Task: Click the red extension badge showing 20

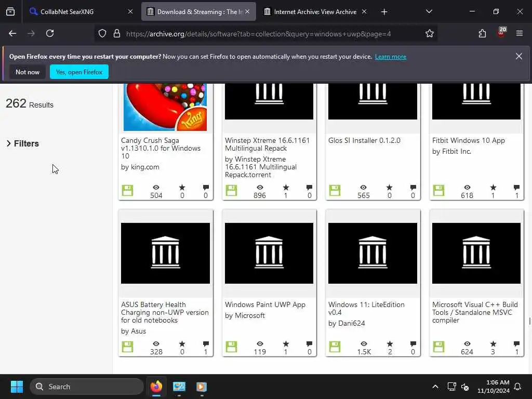Action: (x=501, y=32)
